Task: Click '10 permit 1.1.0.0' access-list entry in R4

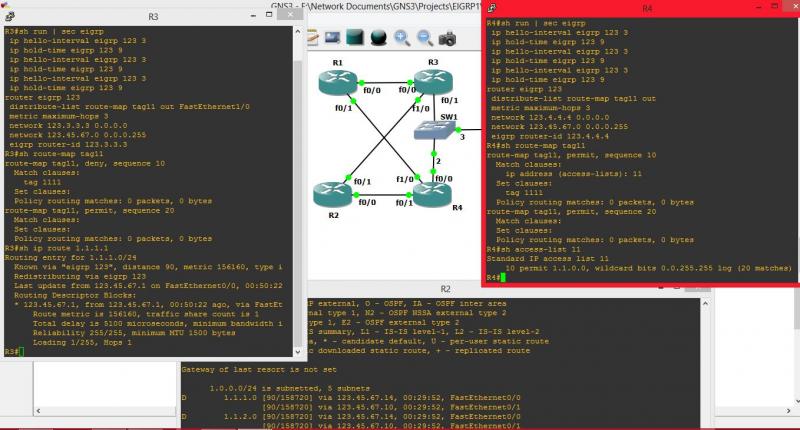Action: click(x=648, y=268)
